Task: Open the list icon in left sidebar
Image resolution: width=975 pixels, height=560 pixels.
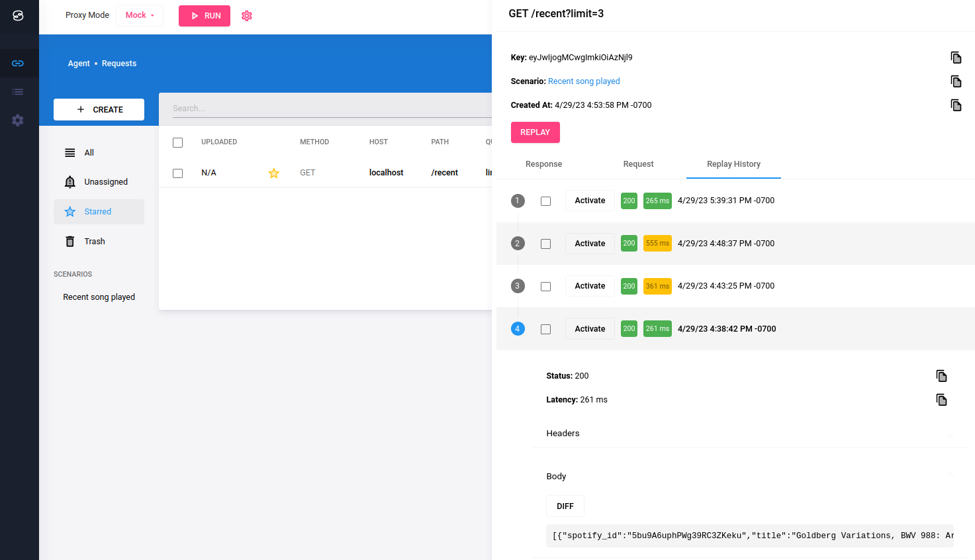Action: click(18, 92)
